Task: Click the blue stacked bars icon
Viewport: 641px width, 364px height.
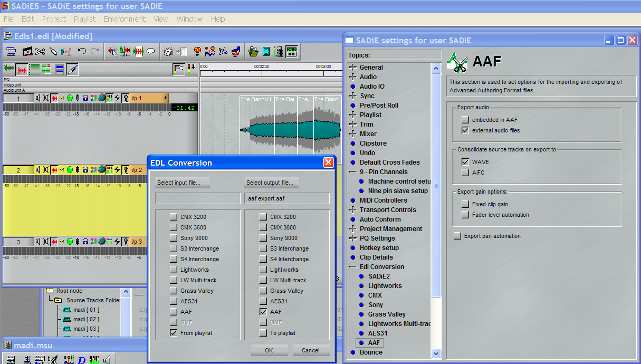Action: 60,69
